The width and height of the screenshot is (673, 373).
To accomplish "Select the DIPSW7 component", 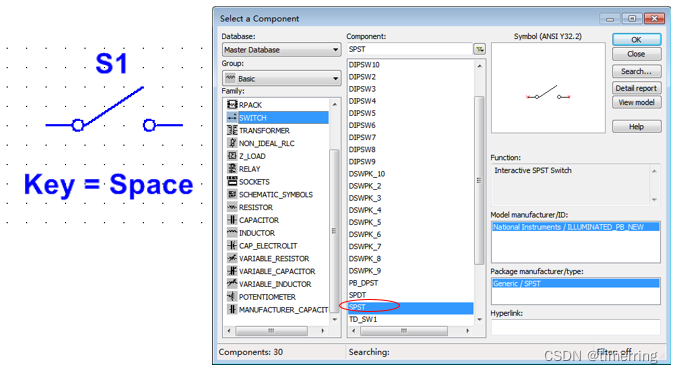I will pos(362,137).
